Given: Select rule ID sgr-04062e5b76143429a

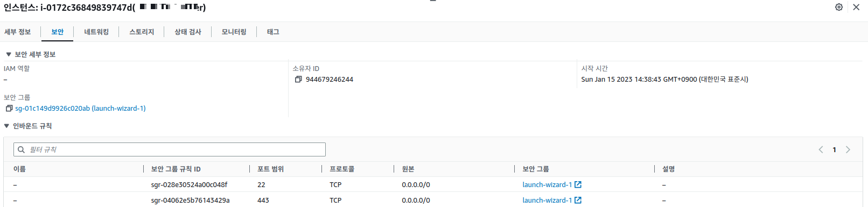Looking at the screenshot, I should pos(191,200).
